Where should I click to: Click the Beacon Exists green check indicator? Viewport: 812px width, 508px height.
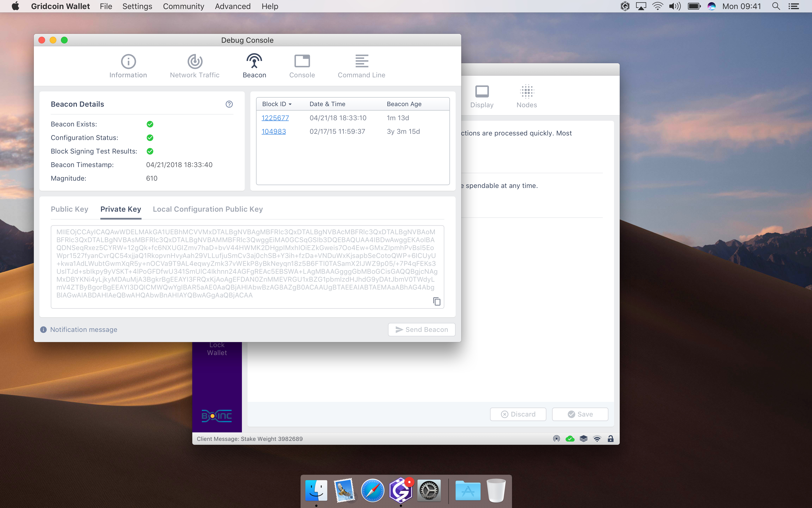coord(150,124)
